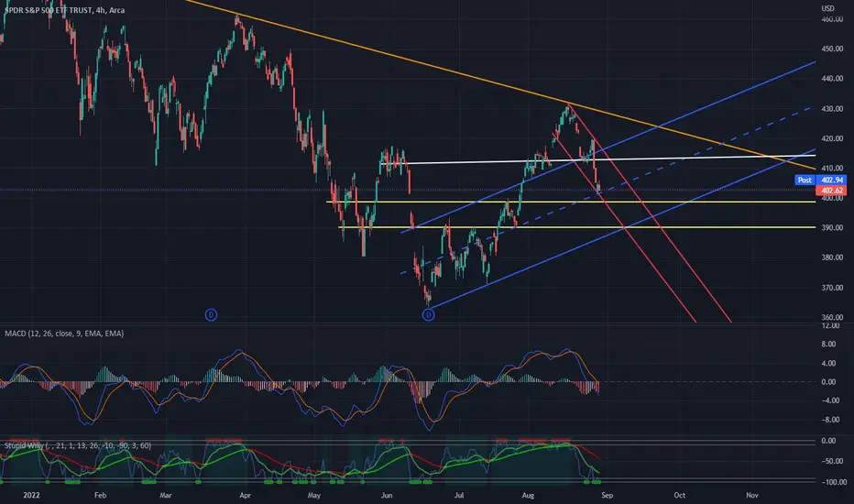The height and width of the screenshot is (504, 854).
Task: Click the 420.00 price axis value
Action: click(832, 138)
